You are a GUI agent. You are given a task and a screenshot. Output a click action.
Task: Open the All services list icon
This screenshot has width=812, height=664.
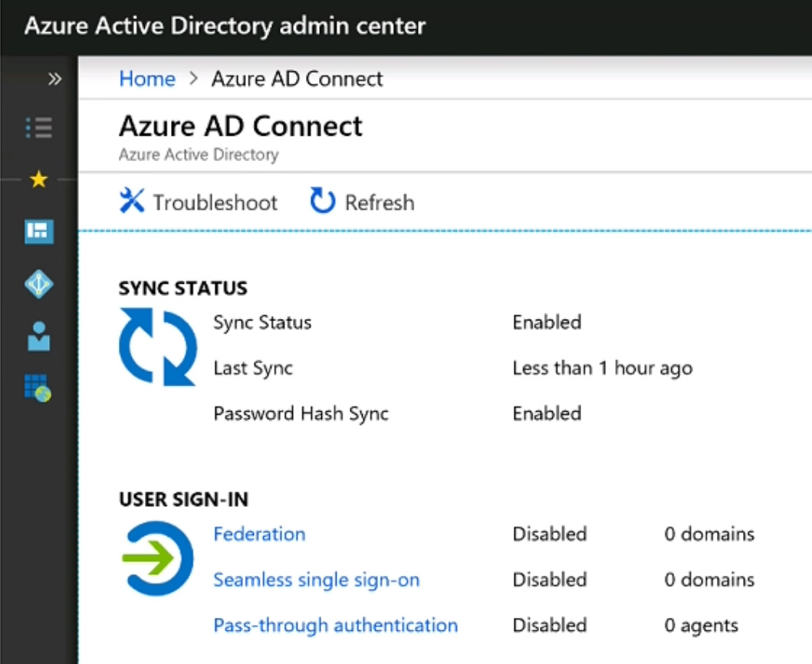[38, 127]
